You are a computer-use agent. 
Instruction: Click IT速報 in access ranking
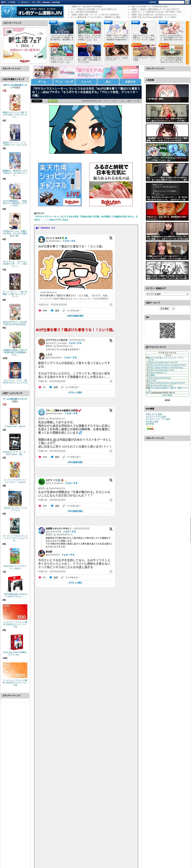pos(152,375)
